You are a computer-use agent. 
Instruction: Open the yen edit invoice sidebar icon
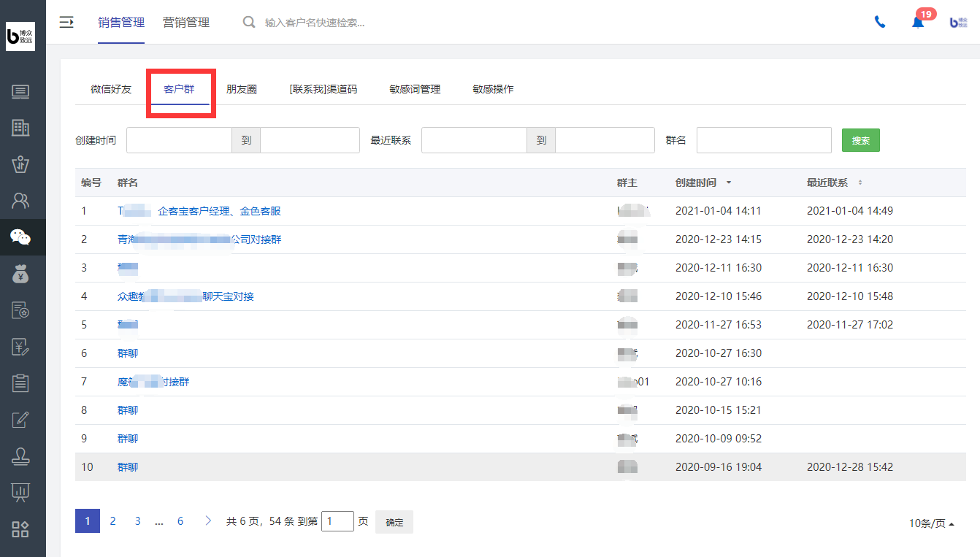pyautogui.click(x=20, y=347)
